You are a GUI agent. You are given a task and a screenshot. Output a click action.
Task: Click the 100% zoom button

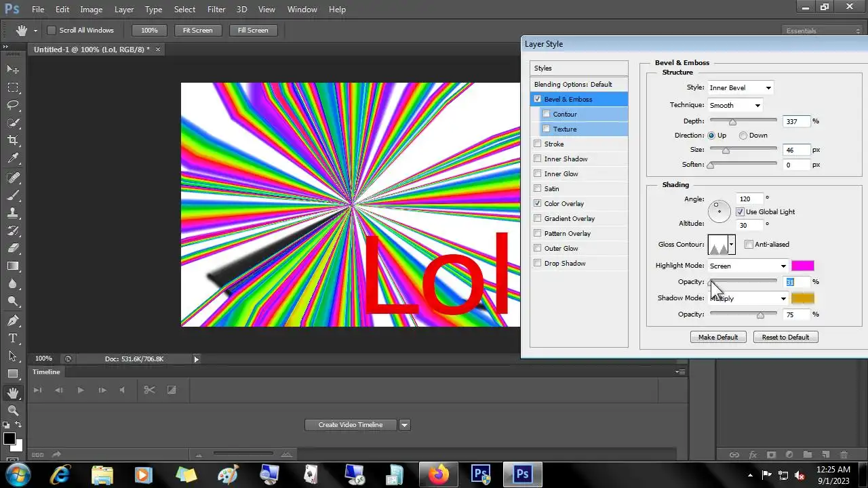pos(149,30)
